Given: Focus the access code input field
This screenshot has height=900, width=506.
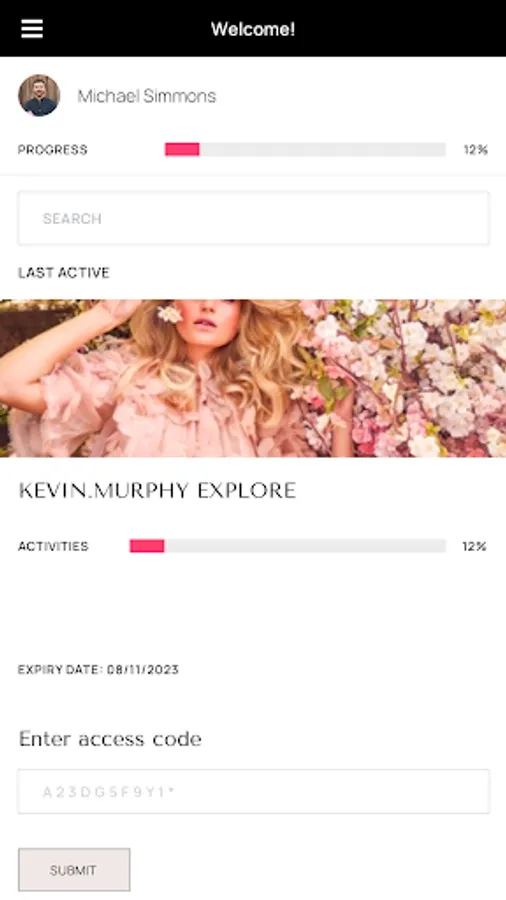Looking at the screenshot, I should pyautogui.click(x=254, y=792).
